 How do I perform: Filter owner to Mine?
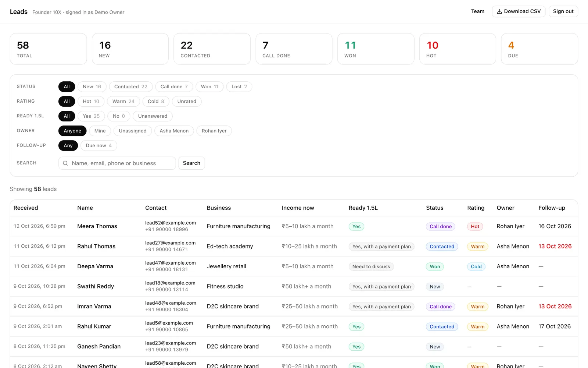[100, 131]
